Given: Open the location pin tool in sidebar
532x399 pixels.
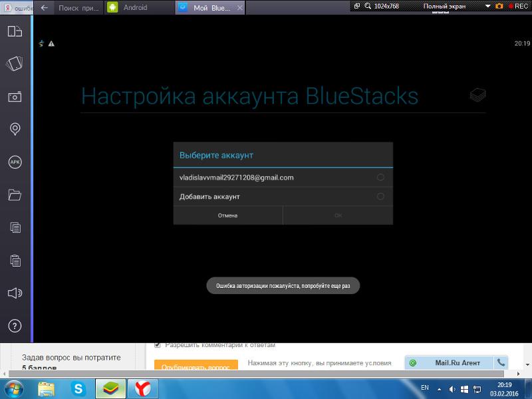Looking at the screenshot, I should coord(15,129).
